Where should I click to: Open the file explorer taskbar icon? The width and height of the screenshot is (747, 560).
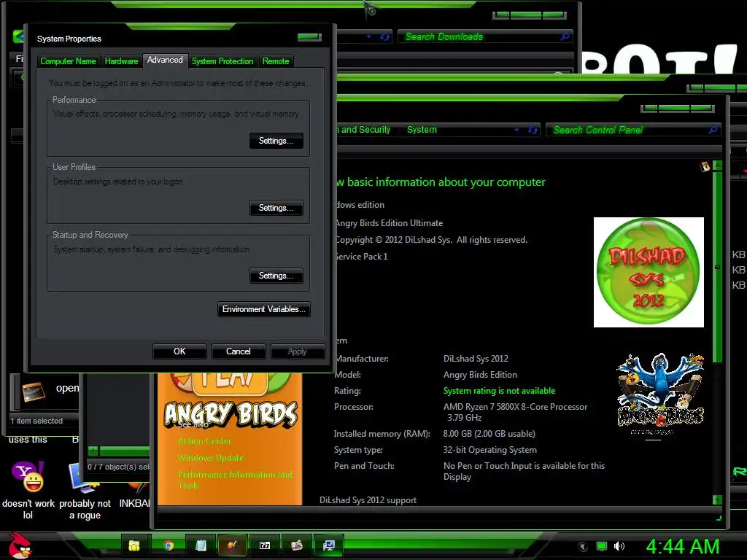pyautogui.click(x=135, y=545)
